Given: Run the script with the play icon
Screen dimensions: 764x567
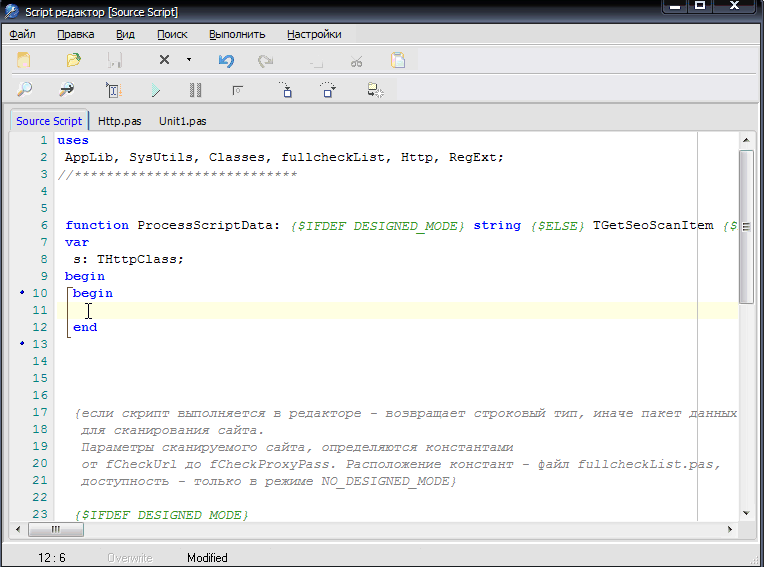Looking at the screenshot, I should tap(156, 90).
